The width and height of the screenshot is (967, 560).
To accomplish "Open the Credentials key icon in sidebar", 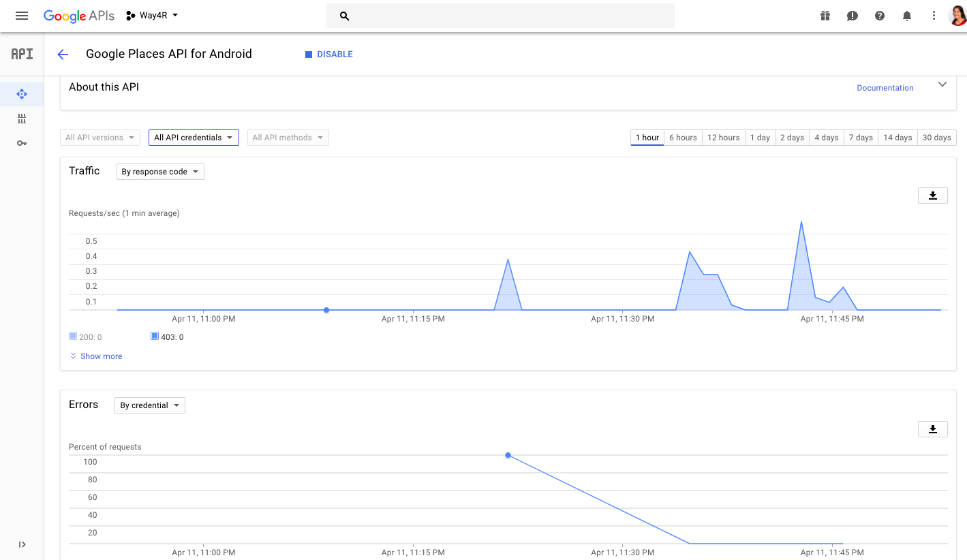I will (x=22, y=143).
